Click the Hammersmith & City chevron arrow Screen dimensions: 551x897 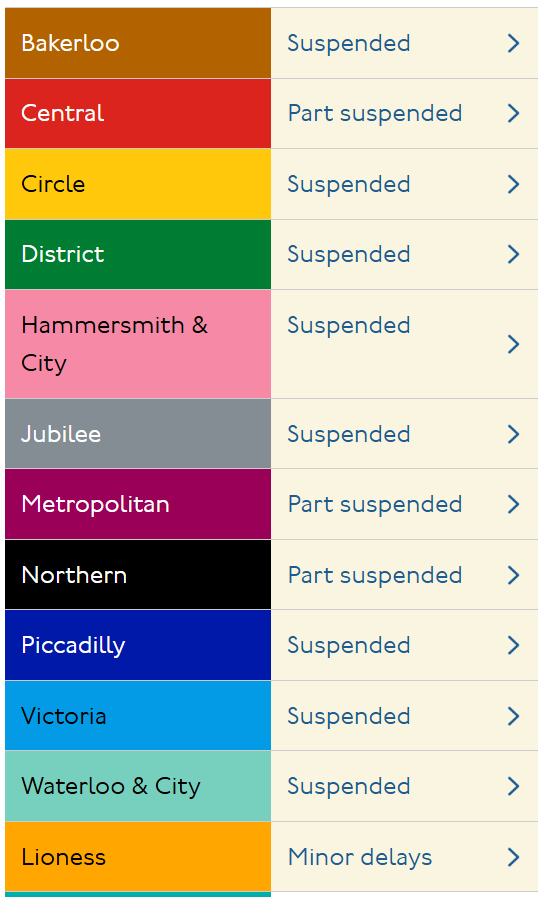[x=513, y=344]
